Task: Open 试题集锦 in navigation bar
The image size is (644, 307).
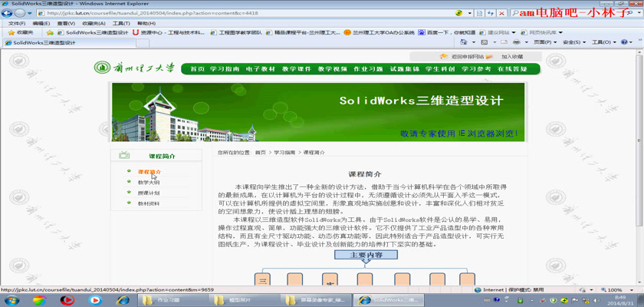Action: click(x=405, y=69)
